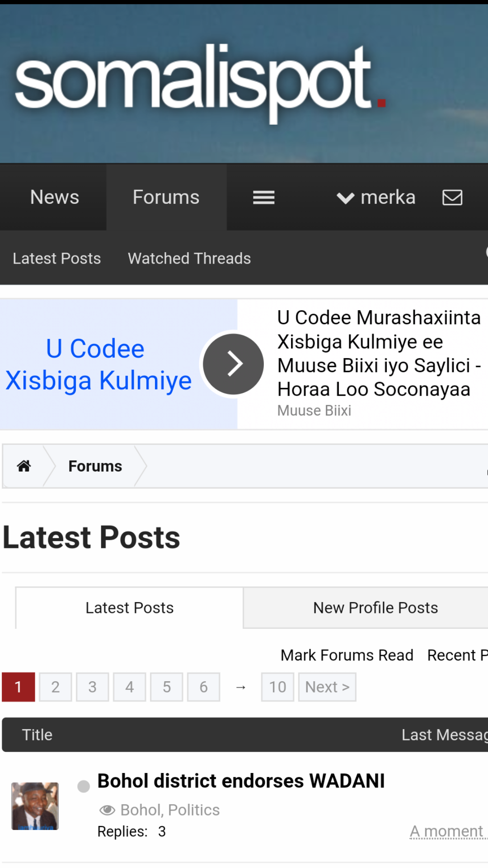Viewport: 488px width, 868px height.
Task: Click the A moment ago timestamp
Action: pyautogui.click(x=448, y=831)
